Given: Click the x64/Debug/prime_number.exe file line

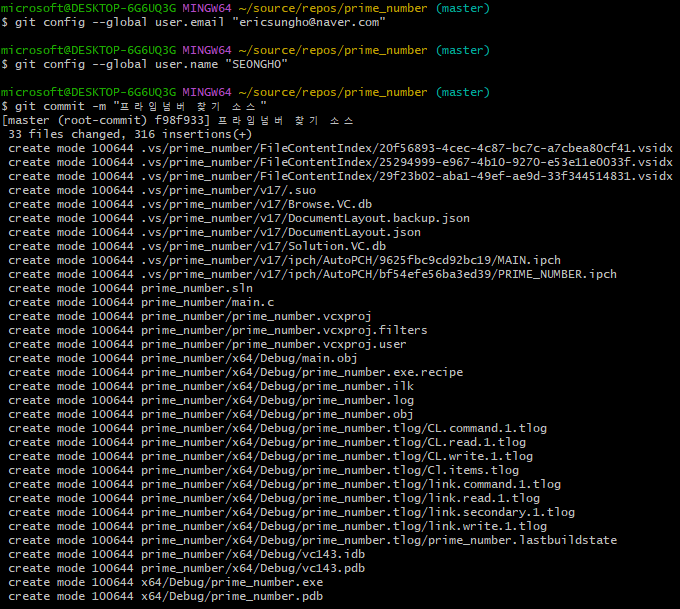Looking at the screenshot, I should click(x=165, y=582).
